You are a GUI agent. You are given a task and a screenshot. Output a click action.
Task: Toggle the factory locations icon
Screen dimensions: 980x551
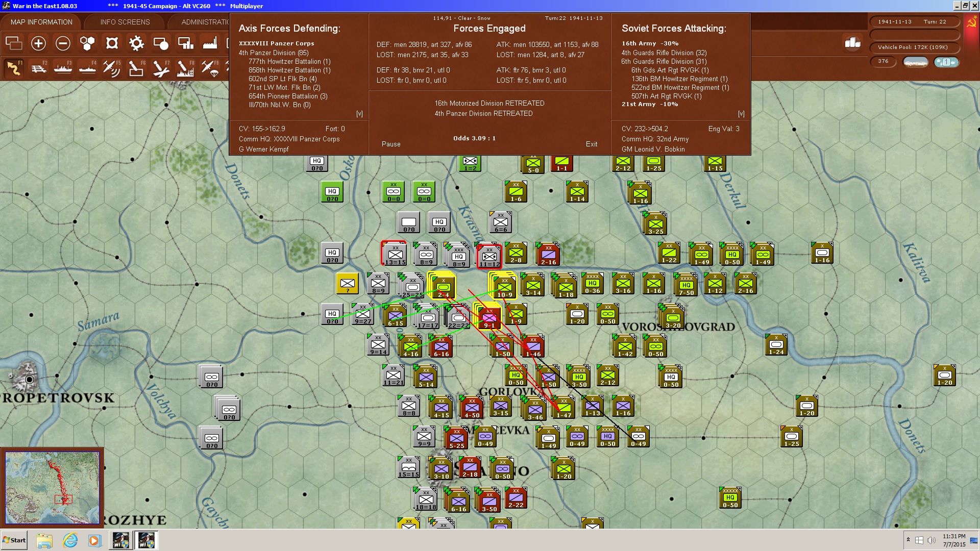click(x=210, y=43)
